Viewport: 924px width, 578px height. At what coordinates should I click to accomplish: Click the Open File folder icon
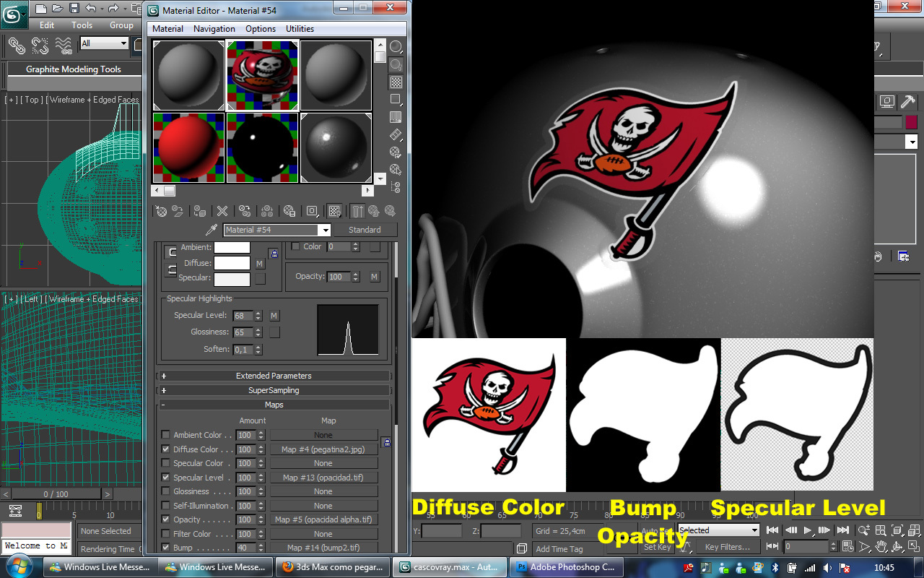(x=58, y=9)
